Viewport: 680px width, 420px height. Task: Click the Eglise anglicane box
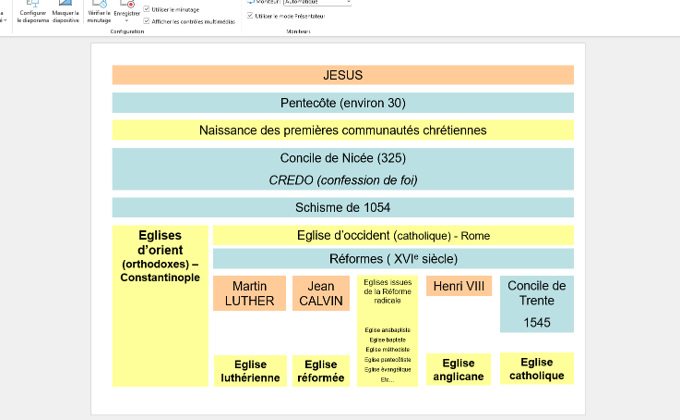click(x=459, y=370)
